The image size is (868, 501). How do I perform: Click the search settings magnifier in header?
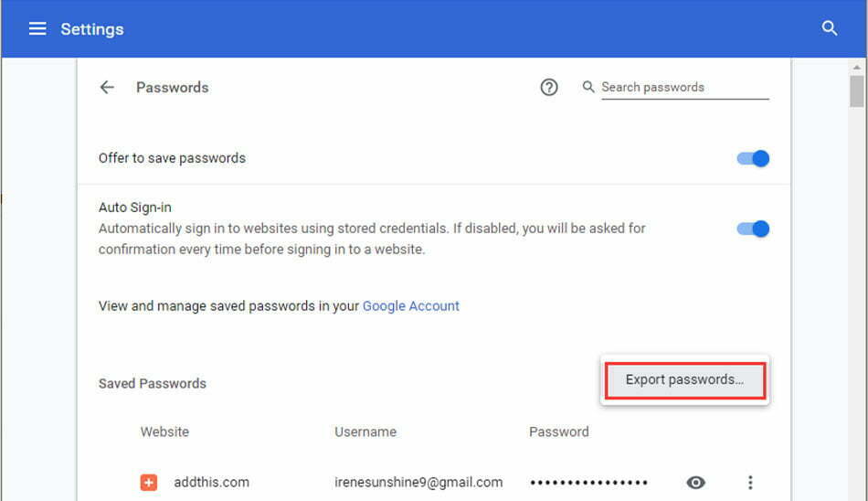(x=829, y=28)
